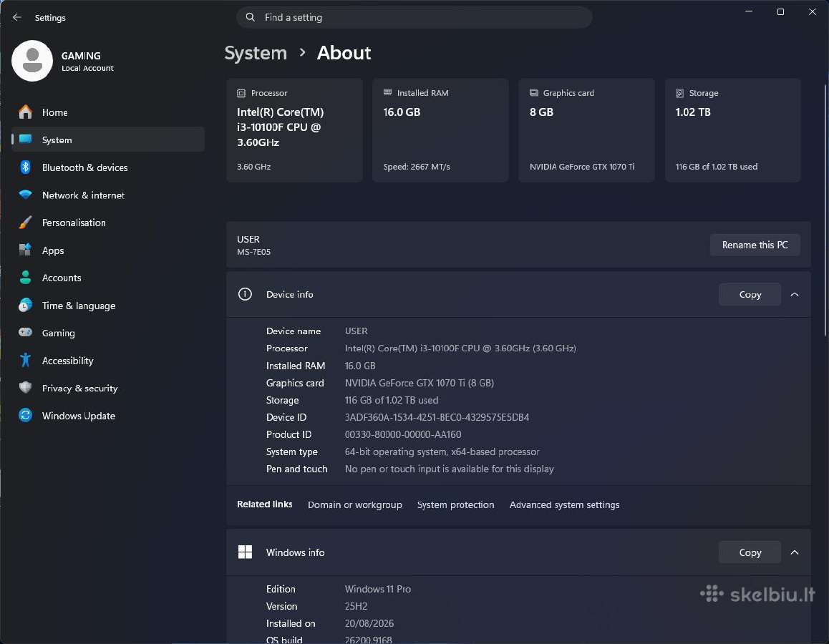Image resolution: width=829 pixels, height=644 pixels.
Task: Click the Speed: 2667 MT/s text
Action: tap(417, 167)
